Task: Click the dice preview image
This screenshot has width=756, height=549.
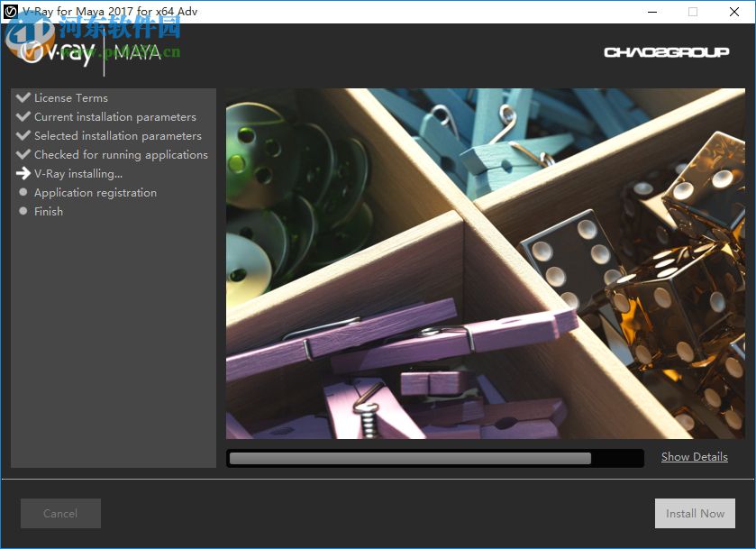Action: point(487,266)
